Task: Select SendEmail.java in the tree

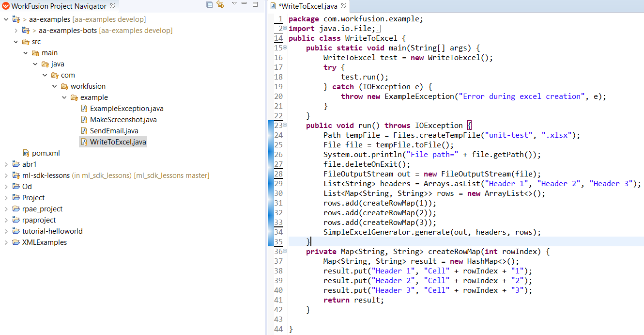Action: tap(114, 131)
